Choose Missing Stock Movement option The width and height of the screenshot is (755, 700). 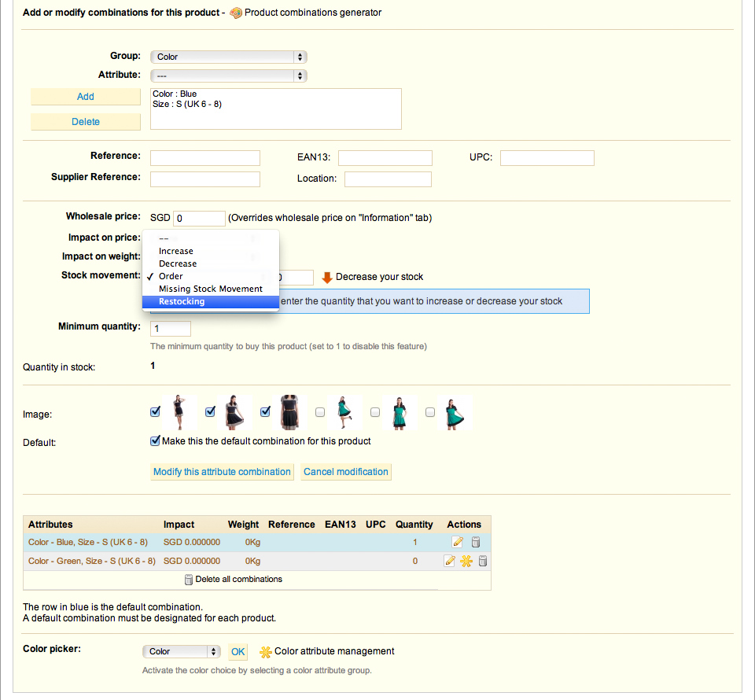click(x=211, y=289)
